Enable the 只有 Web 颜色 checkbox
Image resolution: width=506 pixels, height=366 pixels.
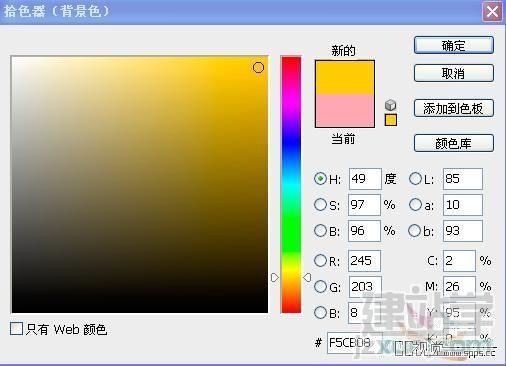pyautogui.click(x=16, y=328)
